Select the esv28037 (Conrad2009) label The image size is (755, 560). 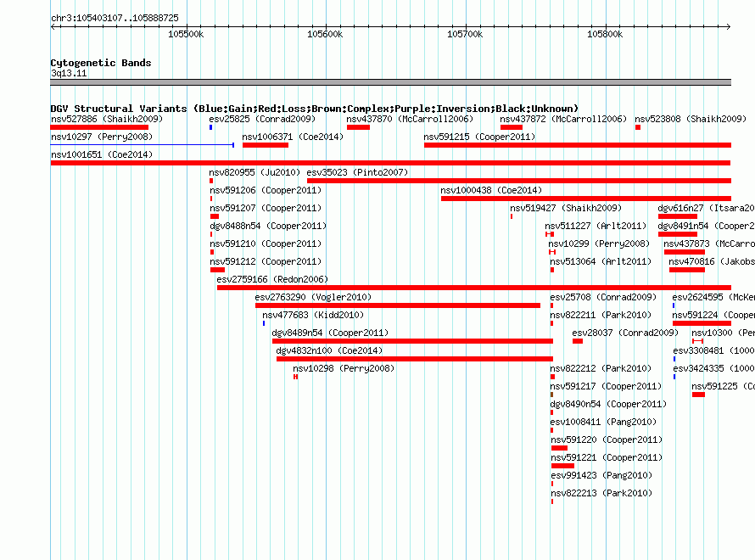(x=625, y=333)
